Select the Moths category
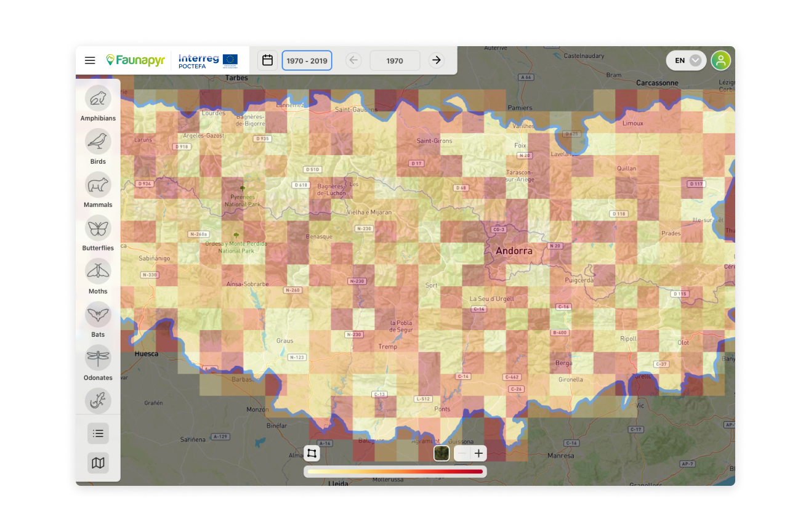Viewport: 798px width, 532px height. click(98, 271)
